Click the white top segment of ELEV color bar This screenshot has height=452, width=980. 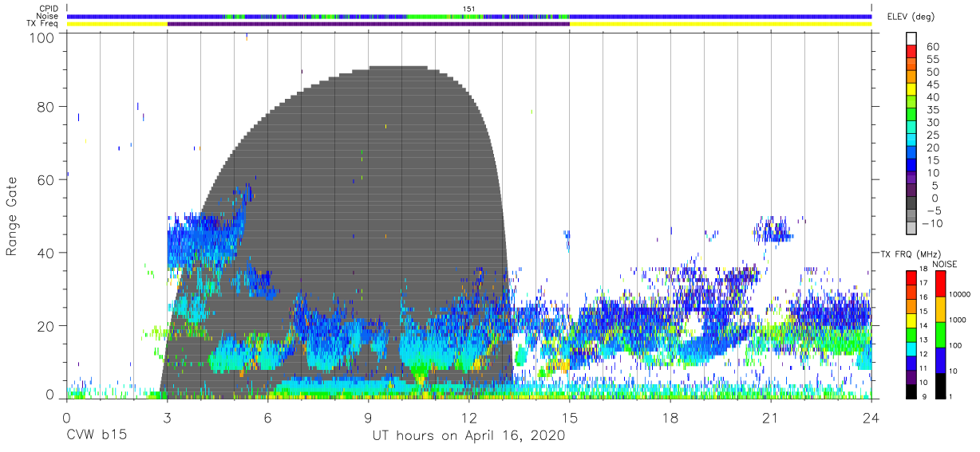pos(911,39)
